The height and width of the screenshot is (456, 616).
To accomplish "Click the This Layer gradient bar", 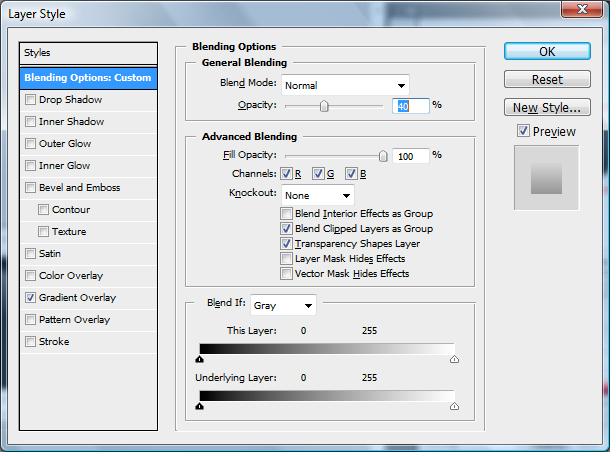I will pos(327,349).
